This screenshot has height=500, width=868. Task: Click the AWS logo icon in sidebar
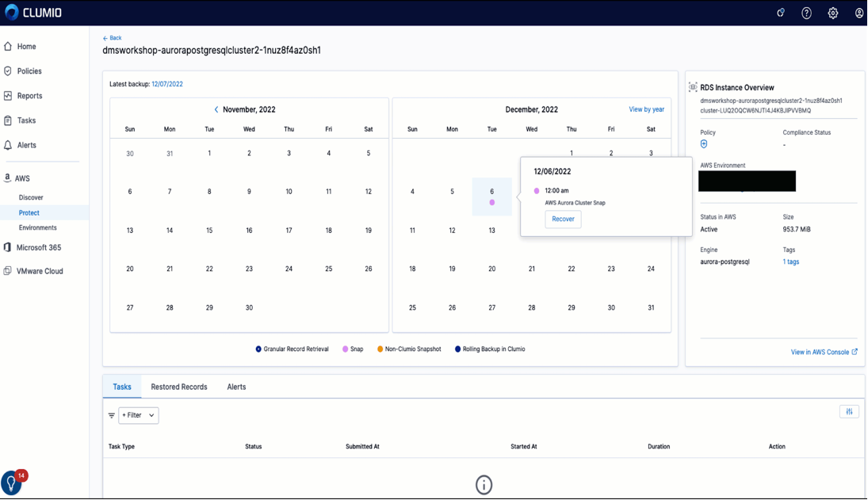pos(7,177)
